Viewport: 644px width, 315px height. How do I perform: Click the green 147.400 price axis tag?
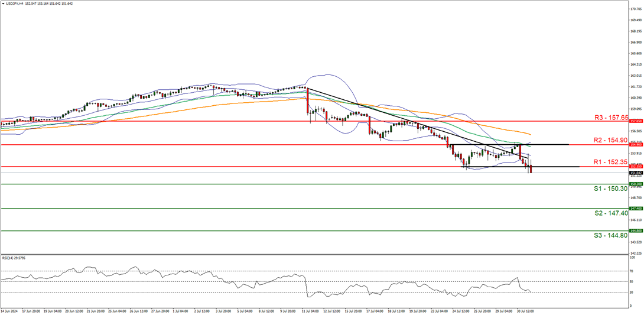(x=635, y=209)
